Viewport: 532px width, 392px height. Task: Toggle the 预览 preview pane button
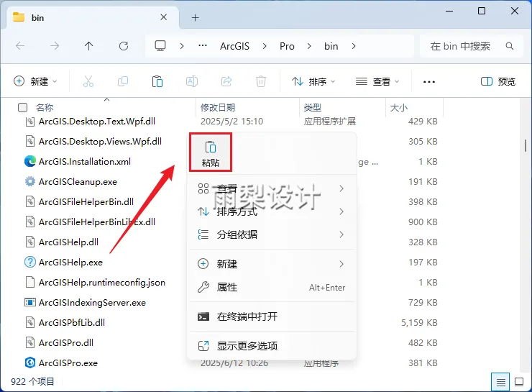tap(498, 81)
